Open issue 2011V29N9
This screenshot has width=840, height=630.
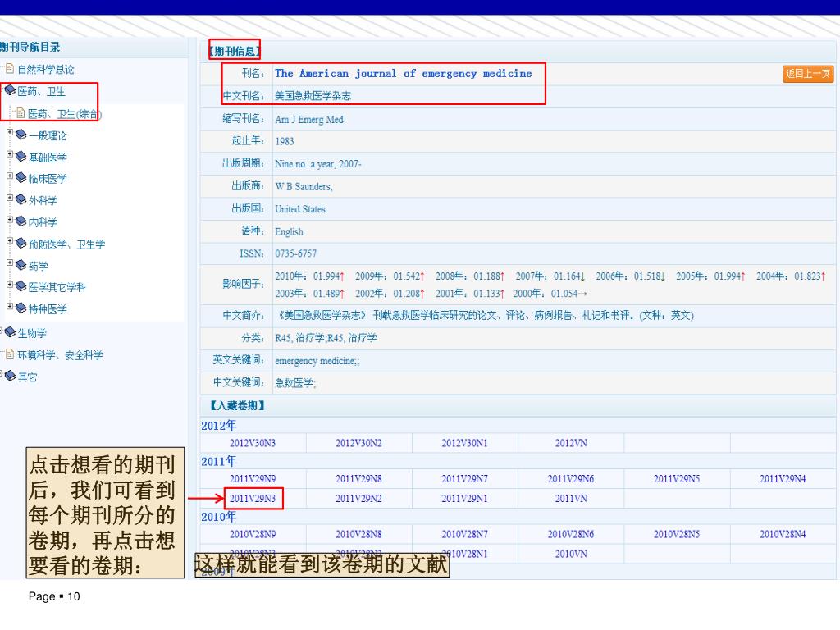(x=253, y=479)
